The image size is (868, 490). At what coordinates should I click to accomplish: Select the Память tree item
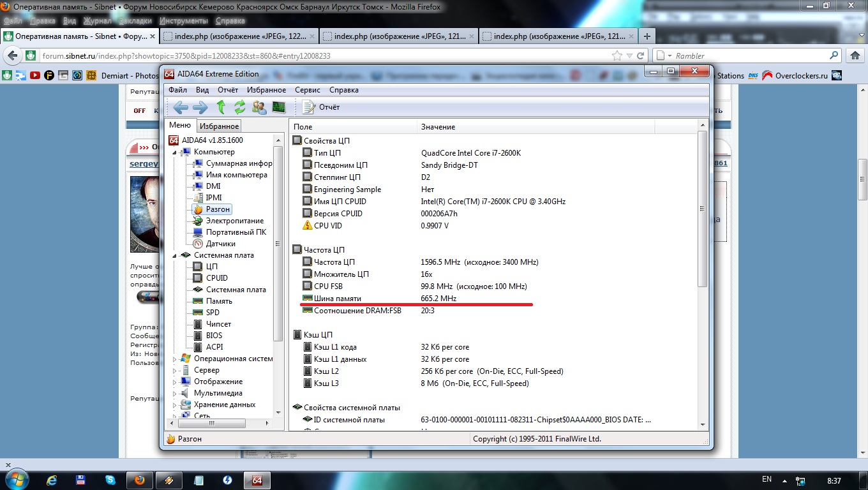(213, 301)
